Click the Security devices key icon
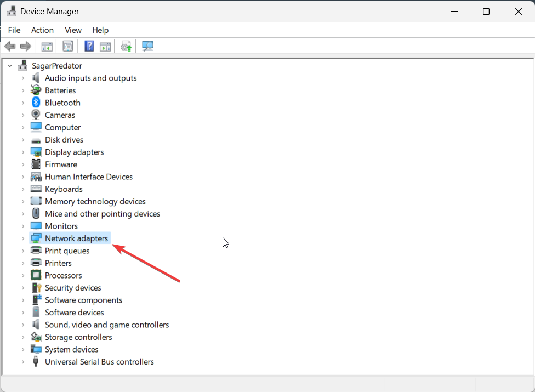The height and width of the screenshot is (392, 535). tap(36, 287)
